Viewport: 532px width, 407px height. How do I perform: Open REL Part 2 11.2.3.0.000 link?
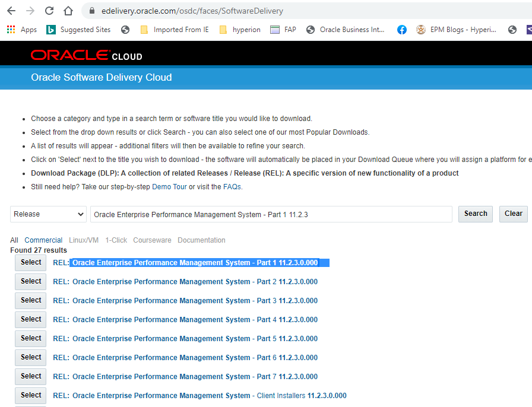click(185, 282)
